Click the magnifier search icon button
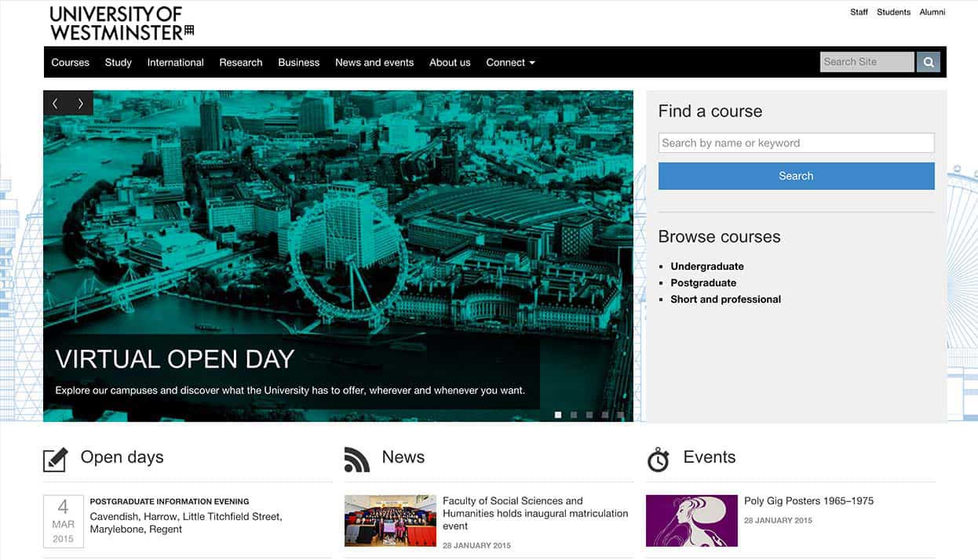978x560 pixels. point(928,63)
